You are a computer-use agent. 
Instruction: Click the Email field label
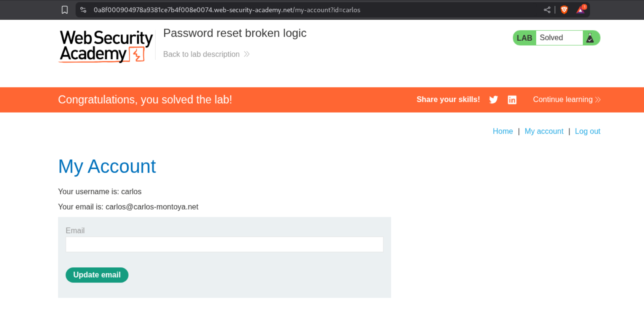point(75,230)
